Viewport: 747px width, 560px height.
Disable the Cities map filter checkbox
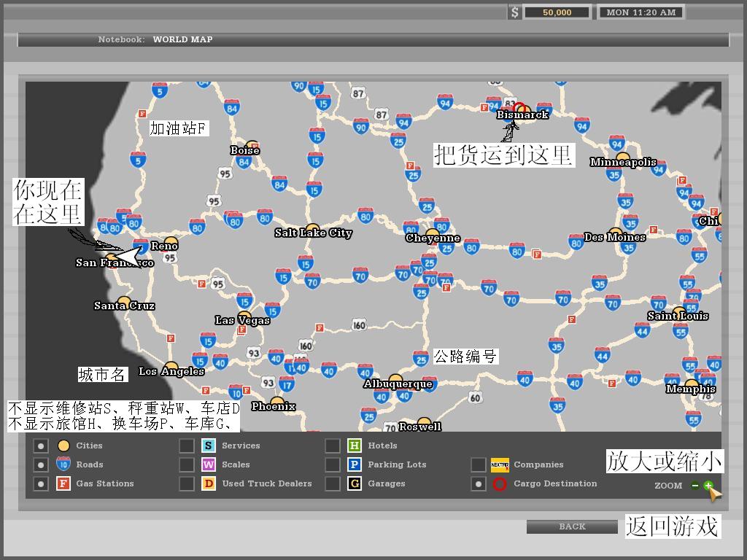coord(41,446)
